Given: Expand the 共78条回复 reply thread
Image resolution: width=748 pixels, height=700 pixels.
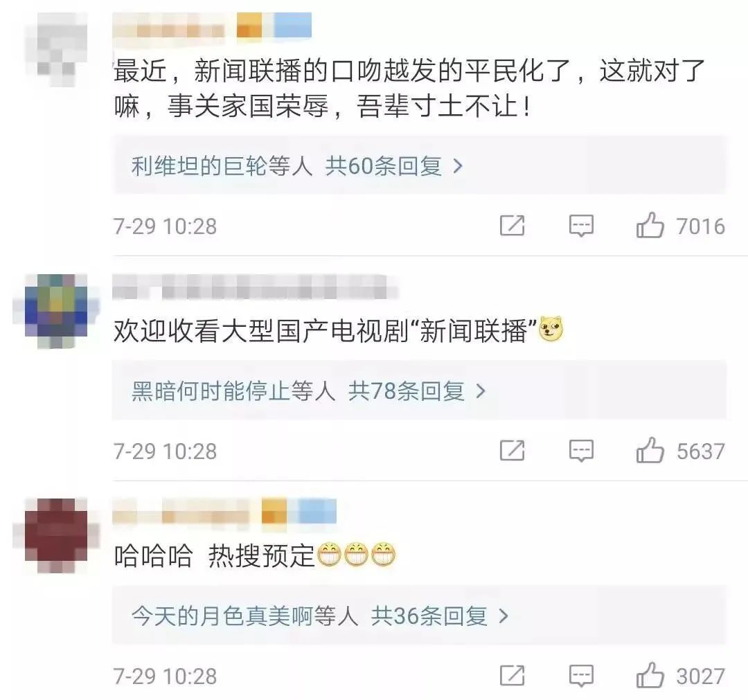Looking at the screenshot, I should point(417,391).
